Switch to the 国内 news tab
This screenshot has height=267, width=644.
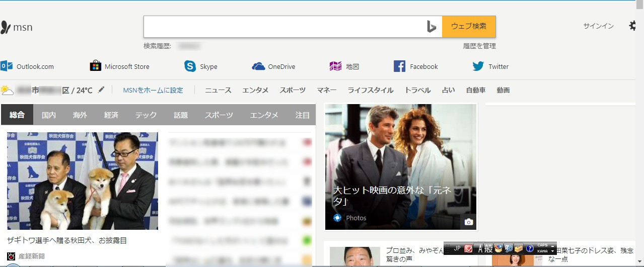coord(49,115)
